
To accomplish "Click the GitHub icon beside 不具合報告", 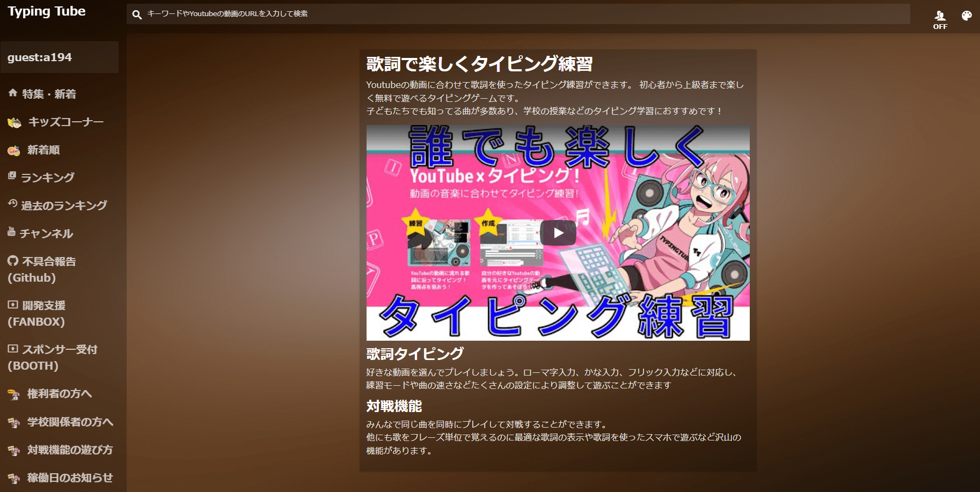I will 13,261.
